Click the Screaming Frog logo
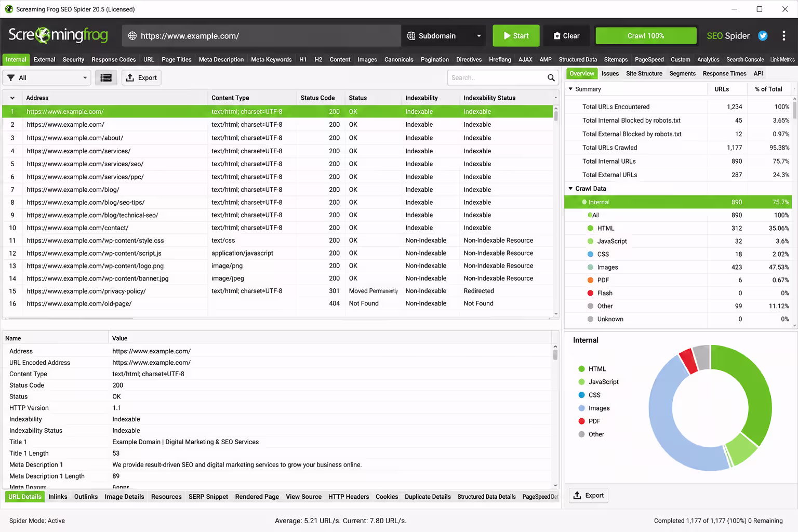 tap(58, 35)
